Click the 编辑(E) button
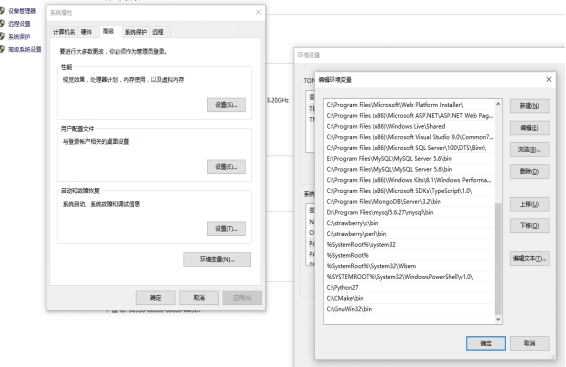This screenshot has width=566, height=367. click(x=530, y=128)
